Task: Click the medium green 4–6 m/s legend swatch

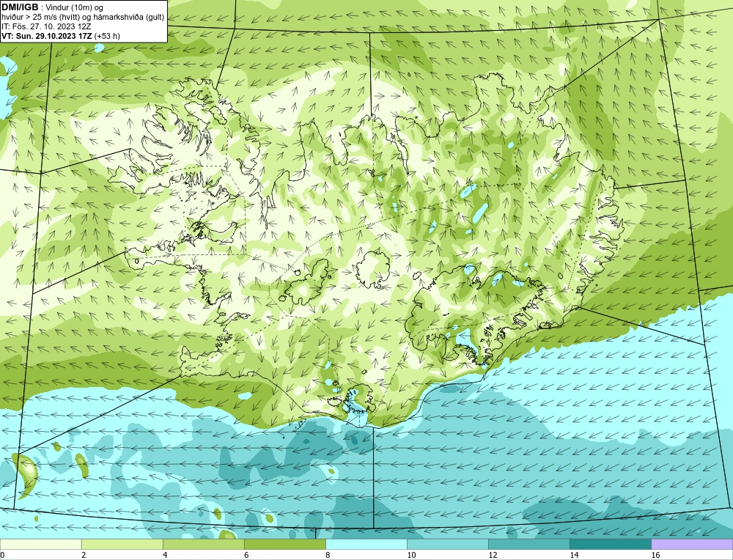Action: point(203,544)
